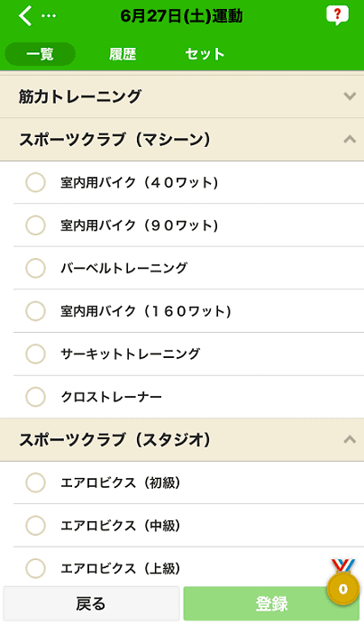Choose バーベルトレーニング radio option
Screen dimensions: 364x625
tap(35, 268)
